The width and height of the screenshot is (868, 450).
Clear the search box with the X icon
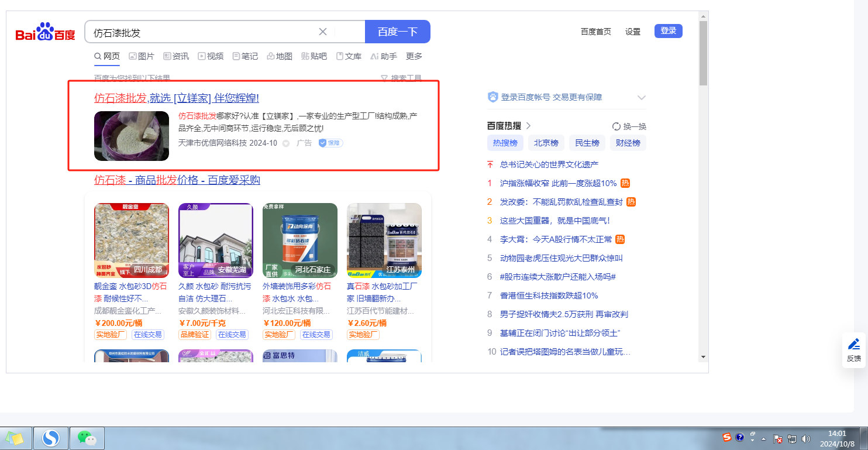coord(323,32)
